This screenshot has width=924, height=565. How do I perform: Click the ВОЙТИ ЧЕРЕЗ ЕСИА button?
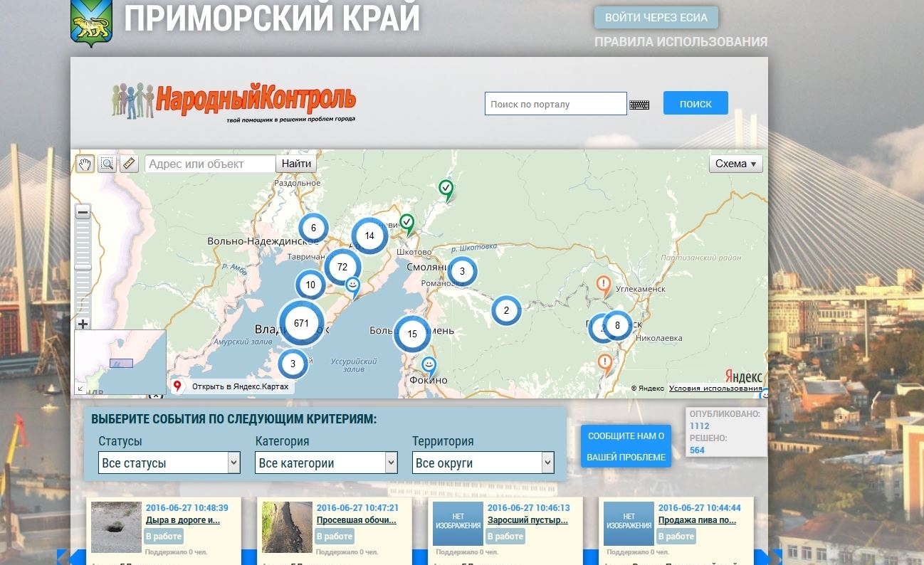coord(656,18)
